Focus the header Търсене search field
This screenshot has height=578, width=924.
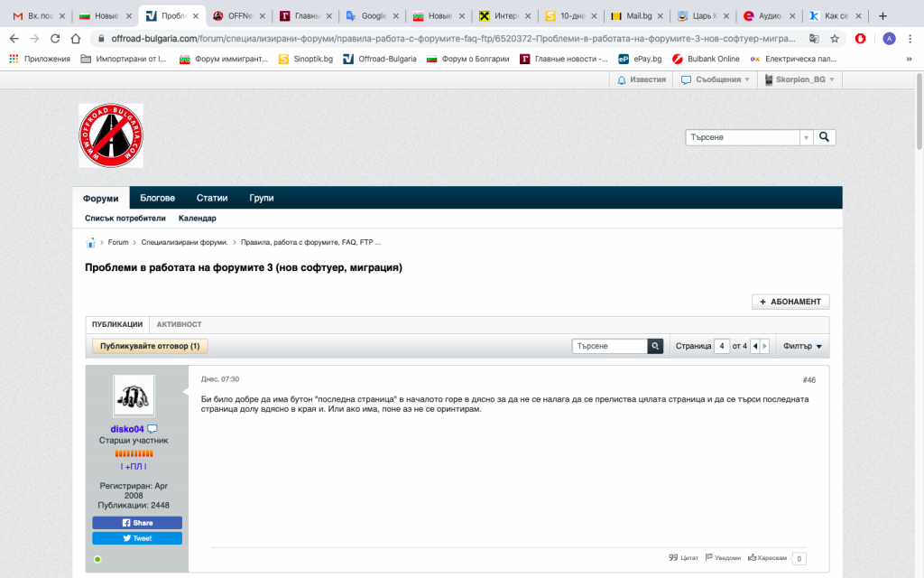(x=743, y=137)
